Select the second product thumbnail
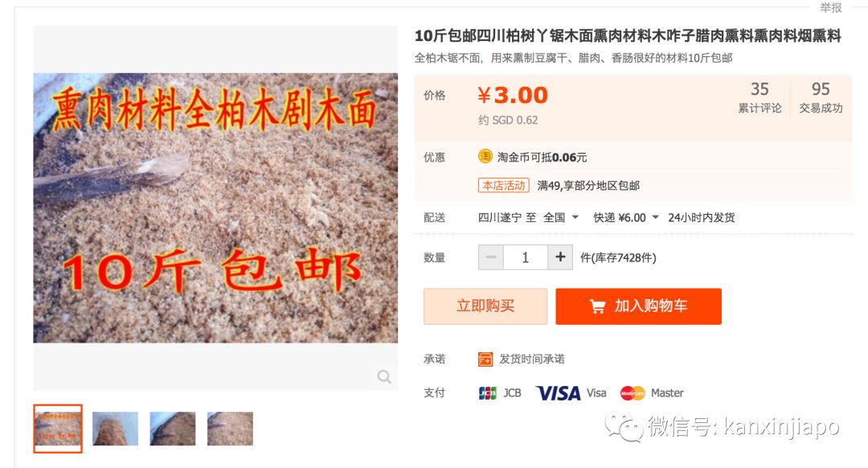The image size is (868, 468). point(115,429)
